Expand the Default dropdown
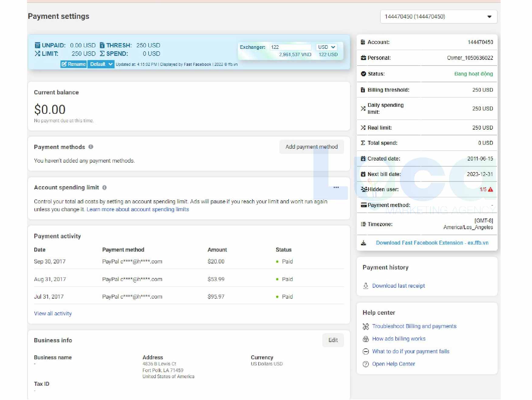Viewport: 532px width, 400px height. [x=101, y=64]
